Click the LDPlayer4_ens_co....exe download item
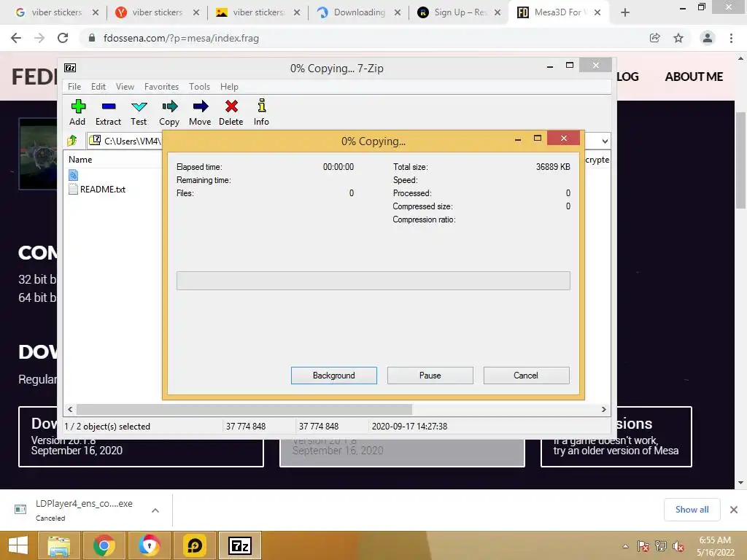Viewport: 747px width, 560px height. (84, 510)
